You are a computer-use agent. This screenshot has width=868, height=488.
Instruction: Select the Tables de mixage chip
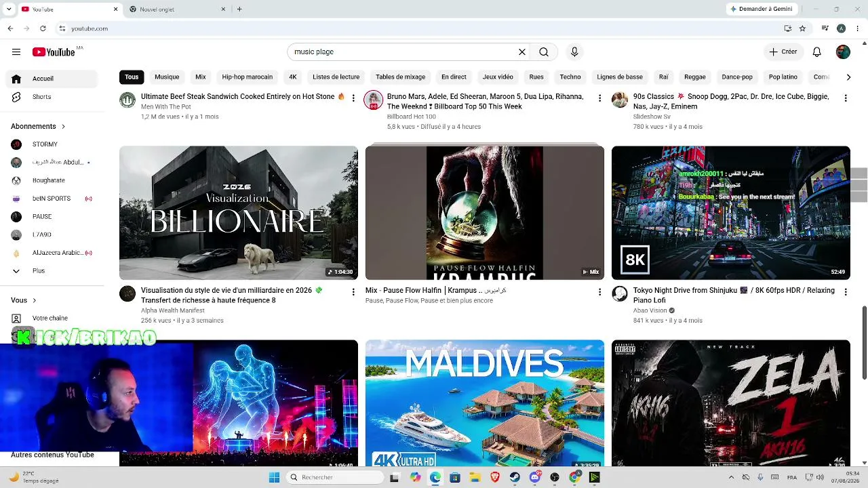401,77
